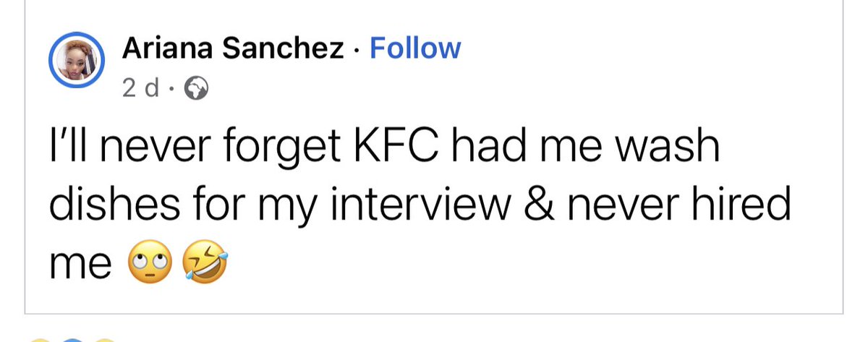Click the globe public audience icon

[196, 89]
